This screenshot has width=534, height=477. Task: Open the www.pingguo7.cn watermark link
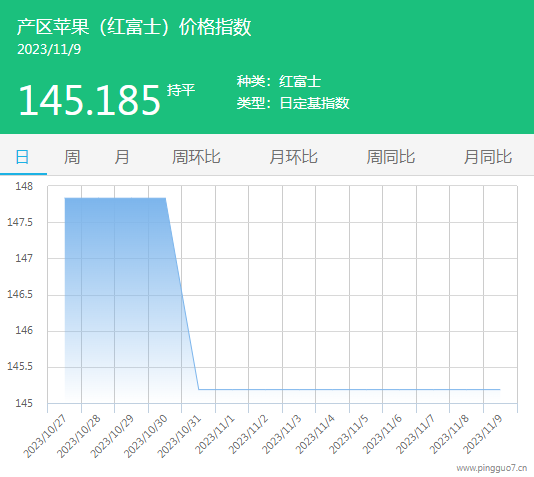click(492, 468)
